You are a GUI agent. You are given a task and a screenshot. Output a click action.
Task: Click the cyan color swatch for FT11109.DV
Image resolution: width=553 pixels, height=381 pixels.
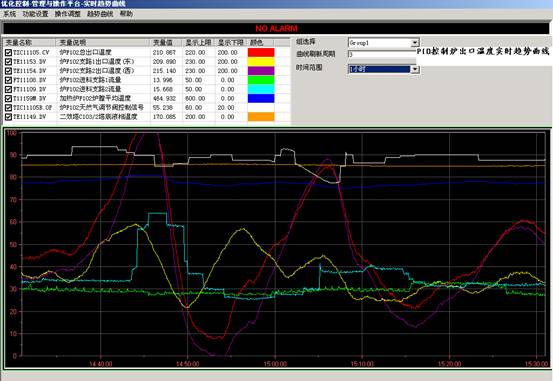point(261,89)
